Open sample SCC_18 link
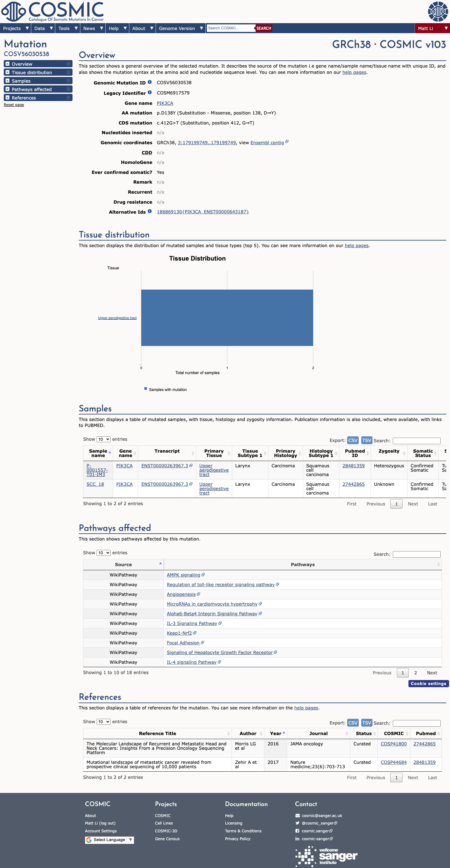 point(95,484)
